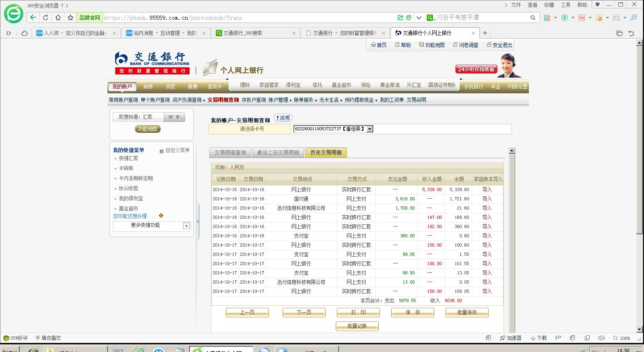
Task: Click the 100% zoom control in status bar
Action: [x=622, y=338]
